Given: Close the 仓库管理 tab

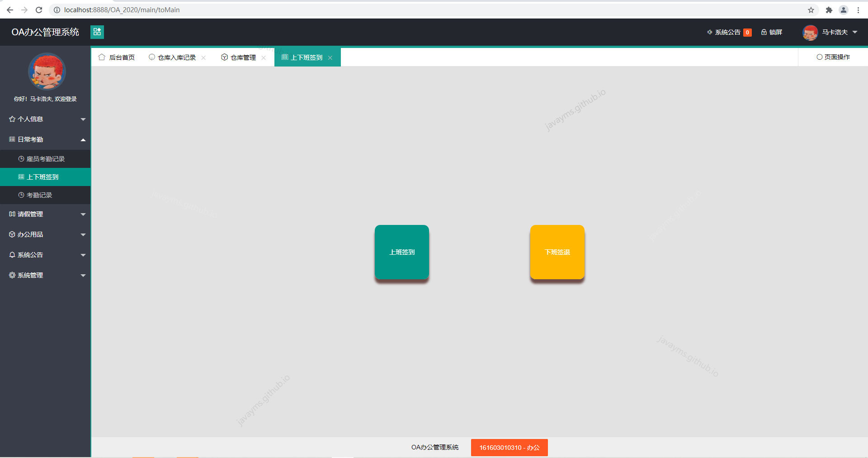Looking at the screenshot, I should [x=264, y=58].
